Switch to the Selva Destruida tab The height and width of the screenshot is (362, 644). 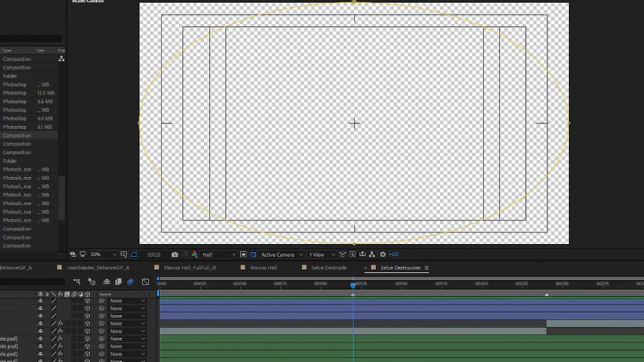click(329, 267)
